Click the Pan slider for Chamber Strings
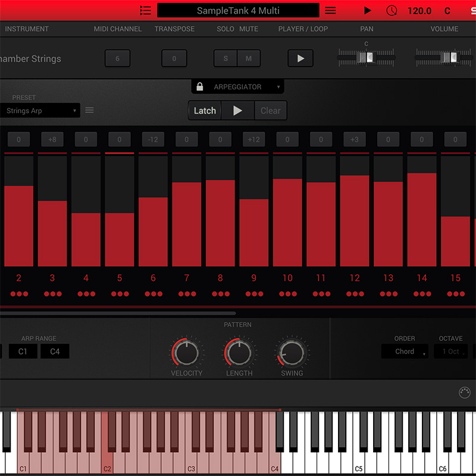 [x=367, y=57]
